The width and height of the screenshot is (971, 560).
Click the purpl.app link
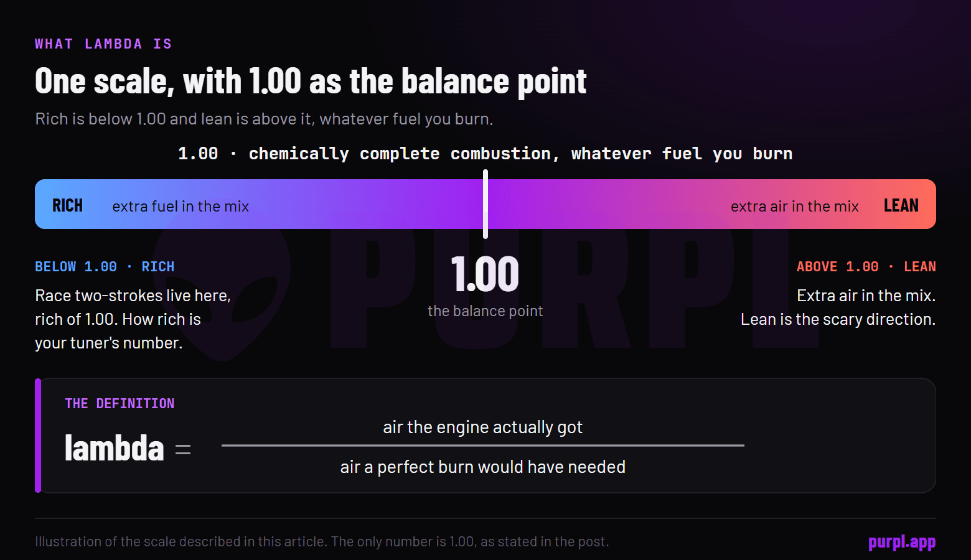click(902, 543)
